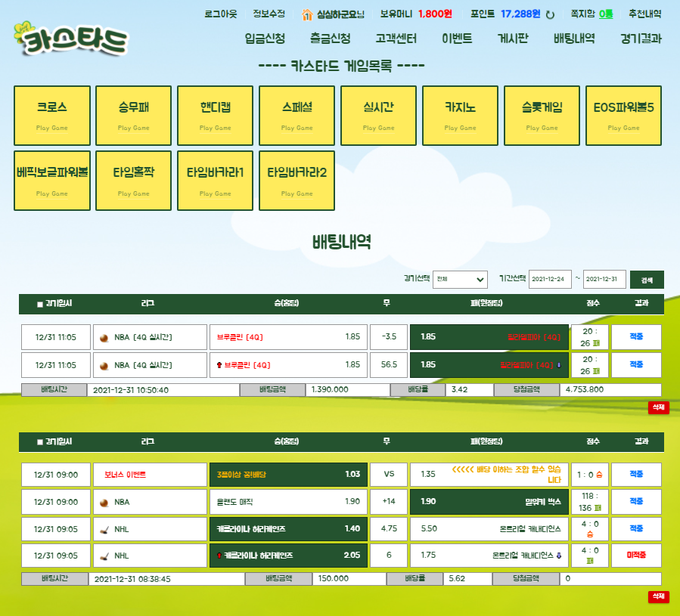Open the 타임바카라1 game tile
680x616 pixels.
click(x=215, y=181)
